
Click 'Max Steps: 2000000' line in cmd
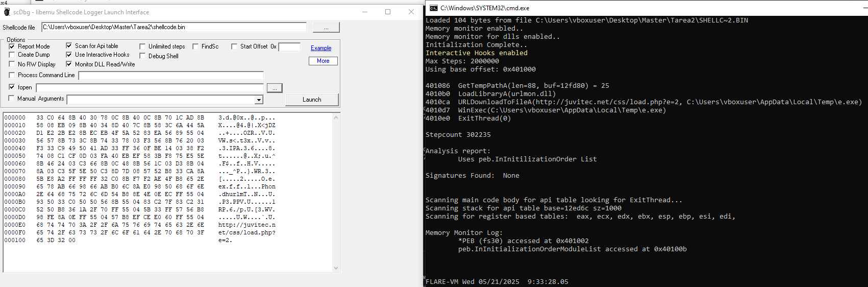(462, 61)
